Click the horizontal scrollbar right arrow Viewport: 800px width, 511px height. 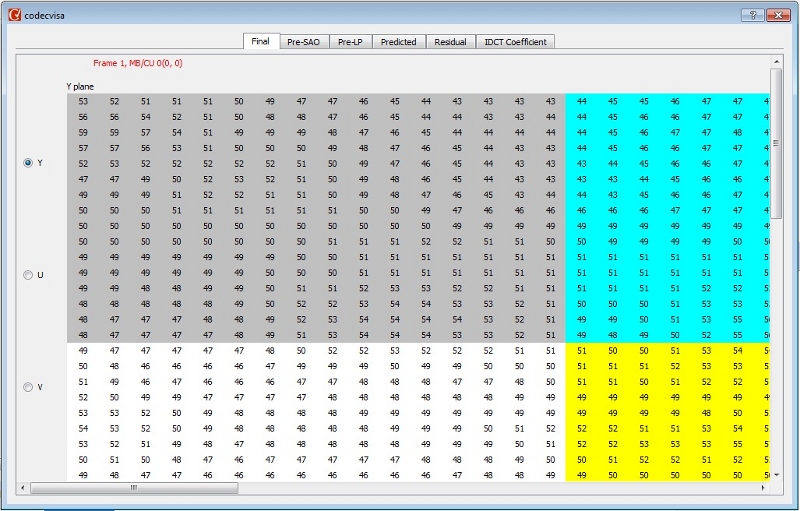pyautogui.click(x=763, y=488)
